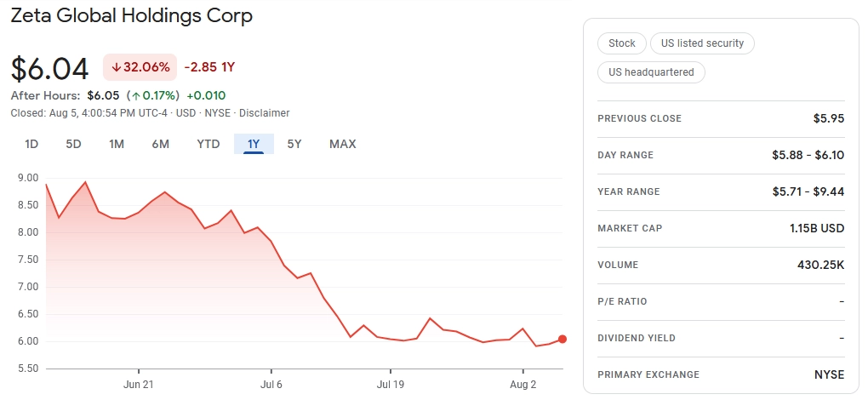Click the red endpoint dot on chart
This screenshot has height=400, width=868.
pyautogui.click(x=562, y=339)
